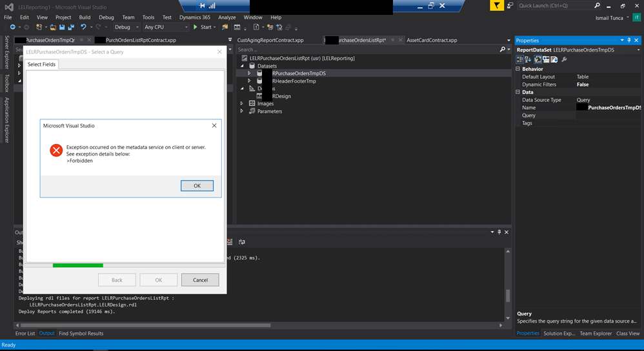Click the Save All toolbar icon
The height and width of the screenshot is (351, 644).
pos(70,28)
